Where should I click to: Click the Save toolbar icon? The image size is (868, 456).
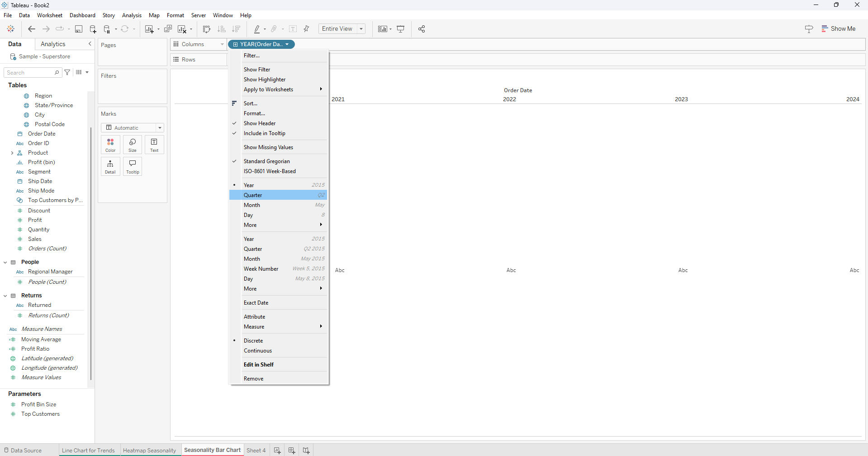[x=79, y=29]
